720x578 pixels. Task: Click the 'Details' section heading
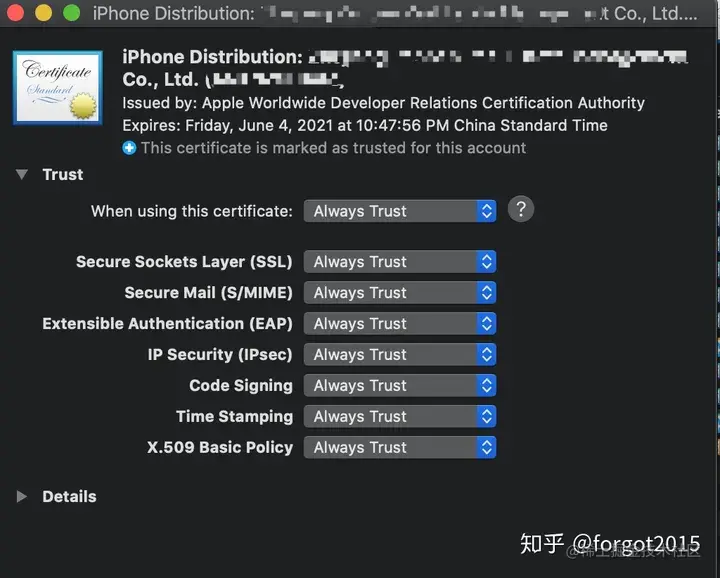(x=69, y=496)
